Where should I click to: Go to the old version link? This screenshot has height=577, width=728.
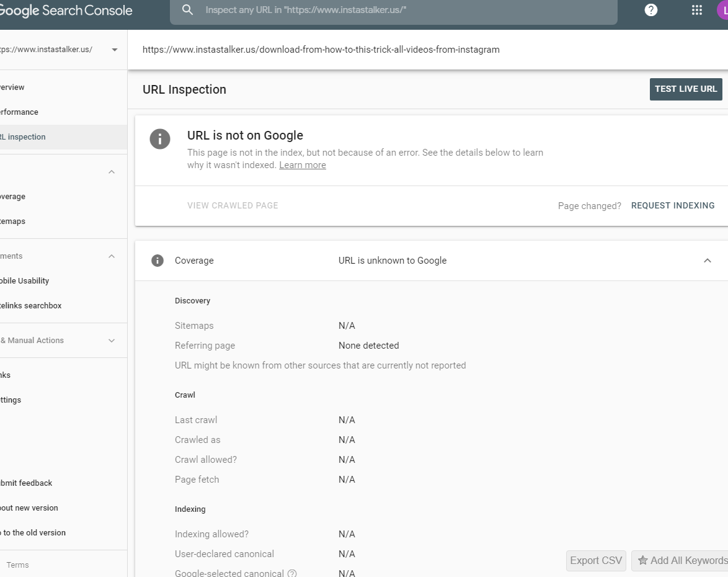point(63,533)
